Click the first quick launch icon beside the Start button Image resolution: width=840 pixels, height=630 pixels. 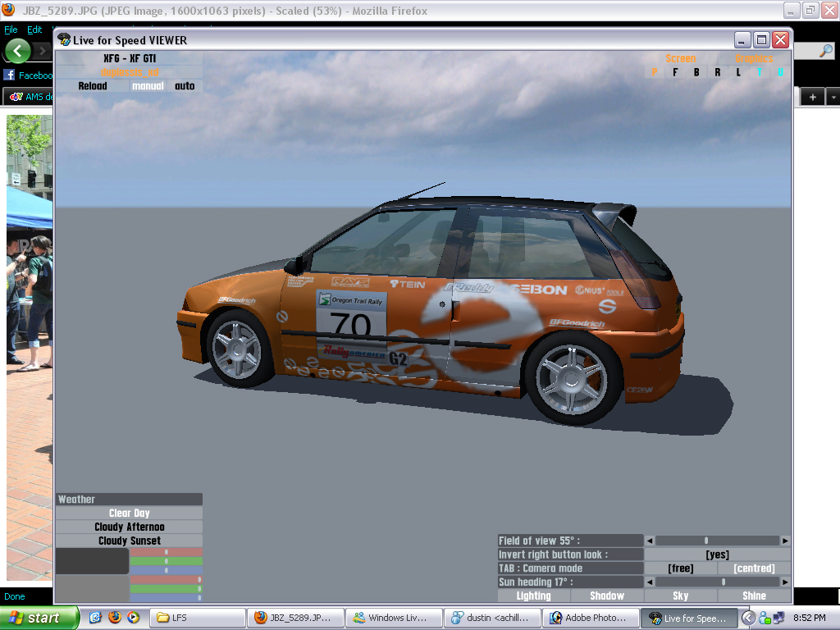[95, 618]
